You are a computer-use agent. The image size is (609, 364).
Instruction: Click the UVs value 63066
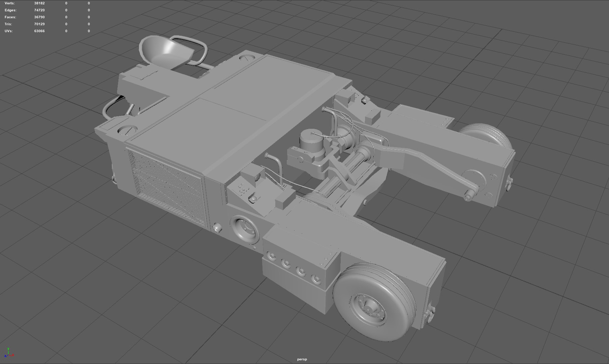(x=39, y=31)
